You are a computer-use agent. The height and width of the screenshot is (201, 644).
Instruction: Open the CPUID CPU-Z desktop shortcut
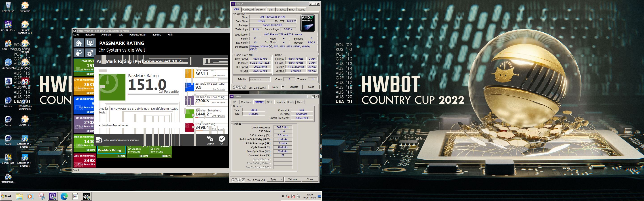click(x=8, y=26)
